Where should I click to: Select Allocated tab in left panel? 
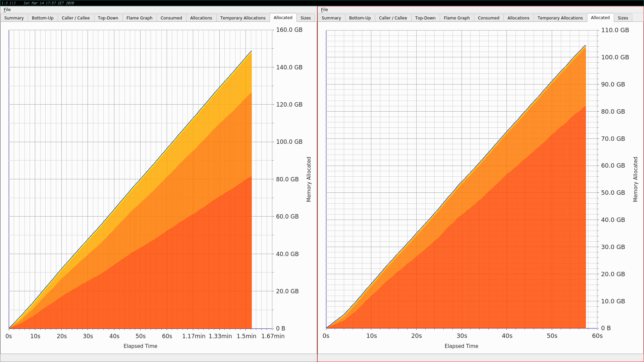pyautogui.click(x=282, y=18)
